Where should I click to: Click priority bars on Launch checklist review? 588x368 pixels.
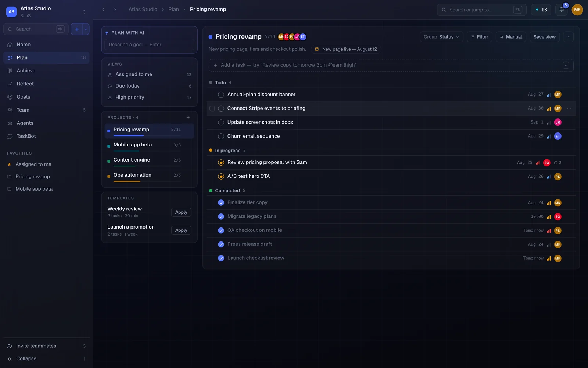548,258
